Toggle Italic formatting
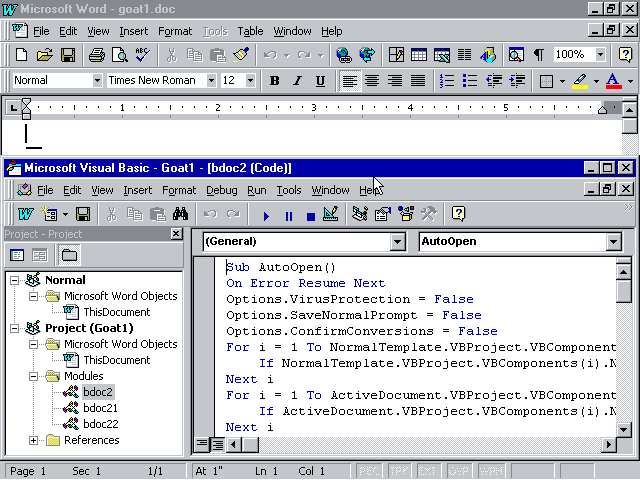 298,81
